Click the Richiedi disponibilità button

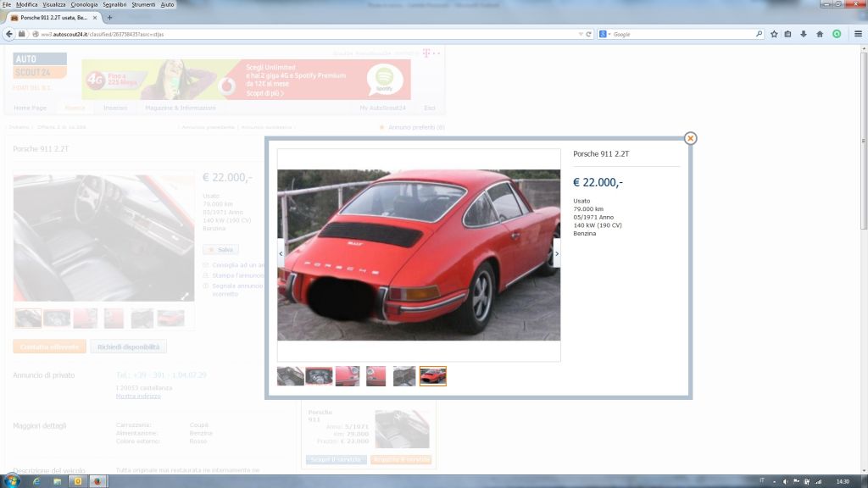pyautogui.click(x=129, y=347)
